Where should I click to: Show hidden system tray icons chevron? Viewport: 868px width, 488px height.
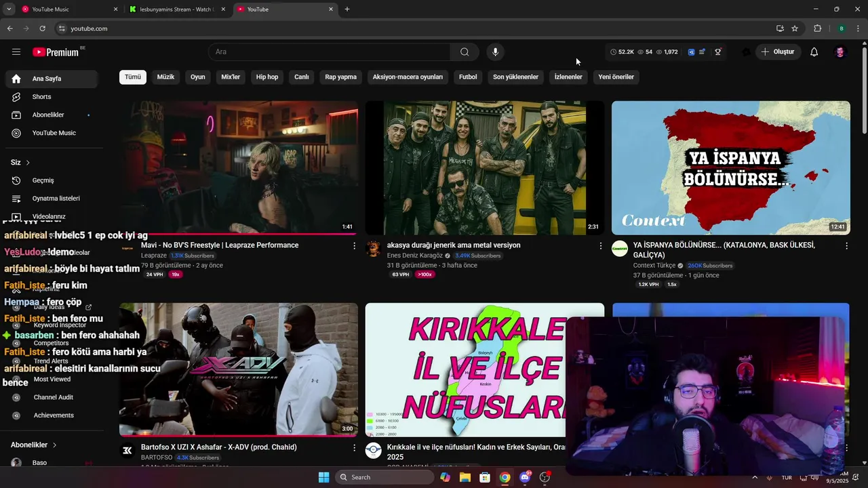[755, 477]
